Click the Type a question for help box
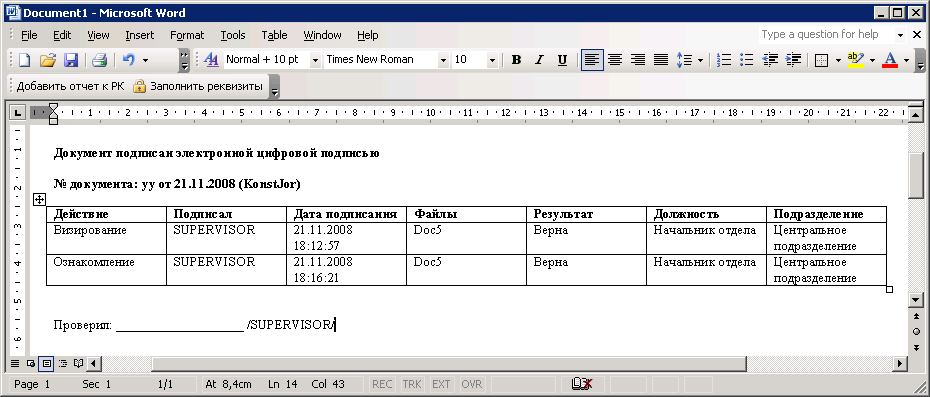The height and width of the screenshot is (397, 930). tap(826, 34)
